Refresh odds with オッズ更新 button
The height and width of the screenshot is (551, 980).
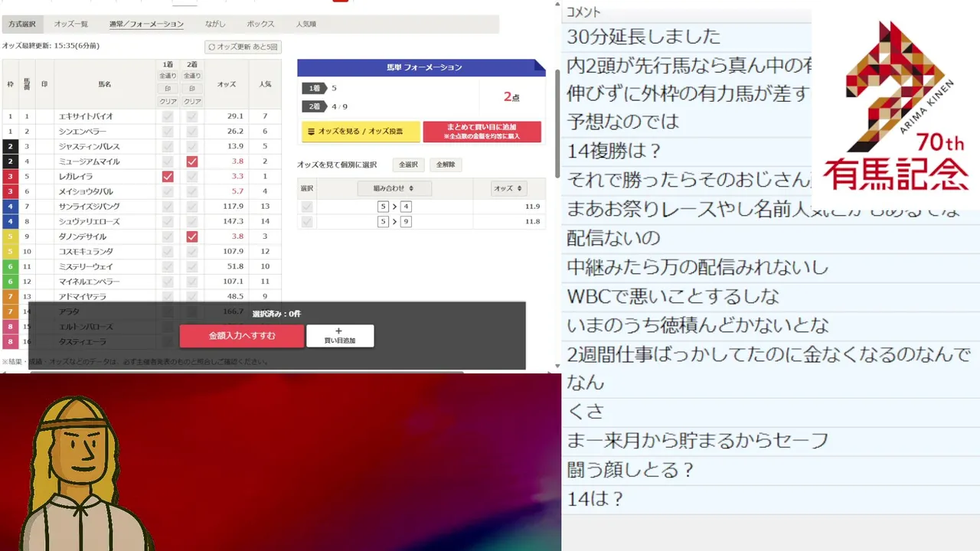pos(243,47)
